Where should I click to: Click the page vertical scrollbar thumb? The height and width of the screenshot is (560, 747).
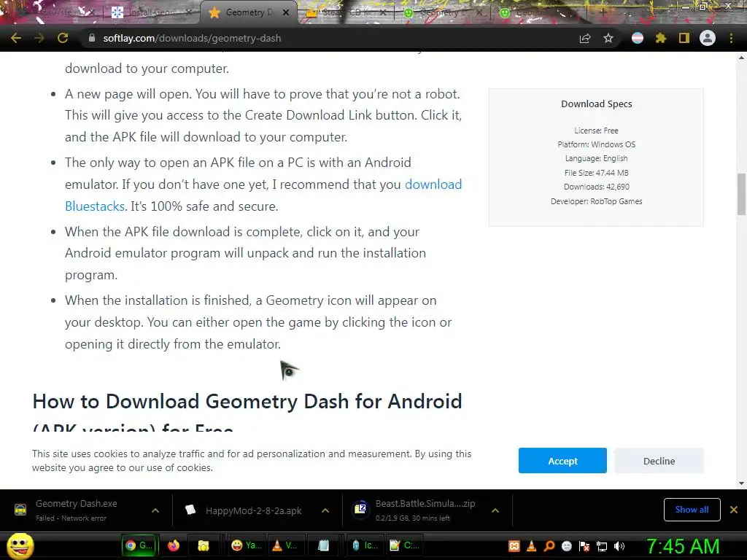pyautogui.click(x=741, y=194)
